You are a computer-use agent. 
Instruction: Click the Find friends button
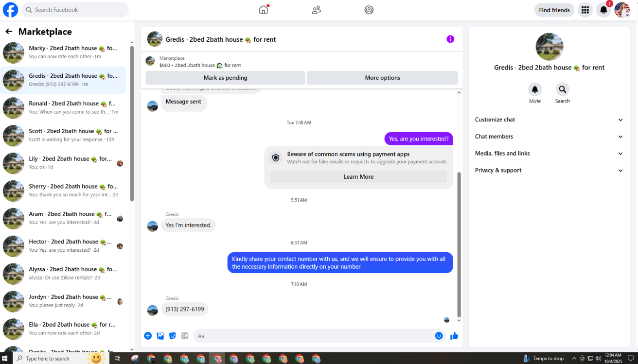(554, 10)
